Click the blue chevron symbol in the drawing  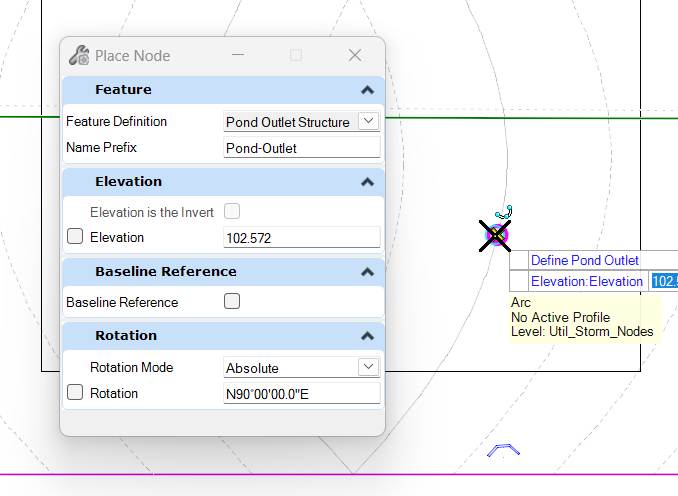[503, 450]
